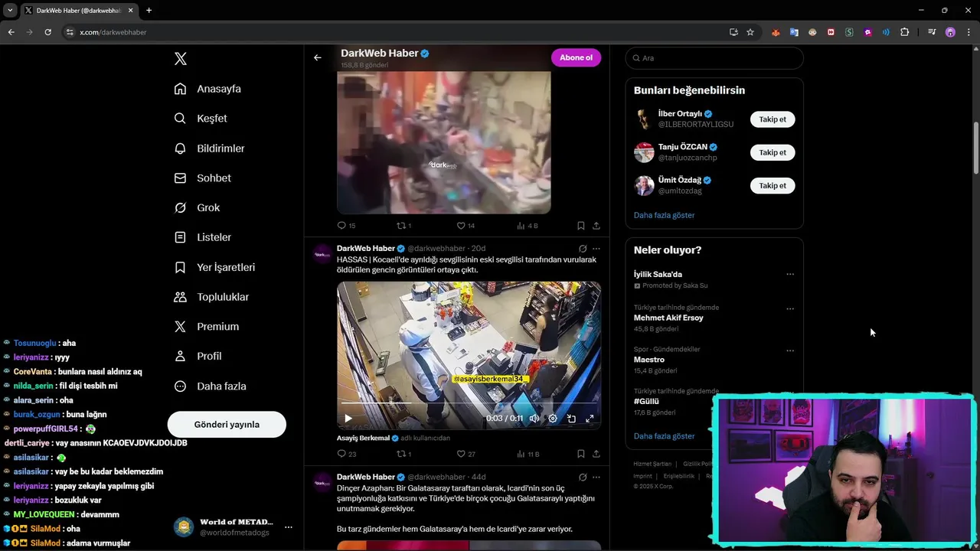Open the #Güllü trending topic

646,401
